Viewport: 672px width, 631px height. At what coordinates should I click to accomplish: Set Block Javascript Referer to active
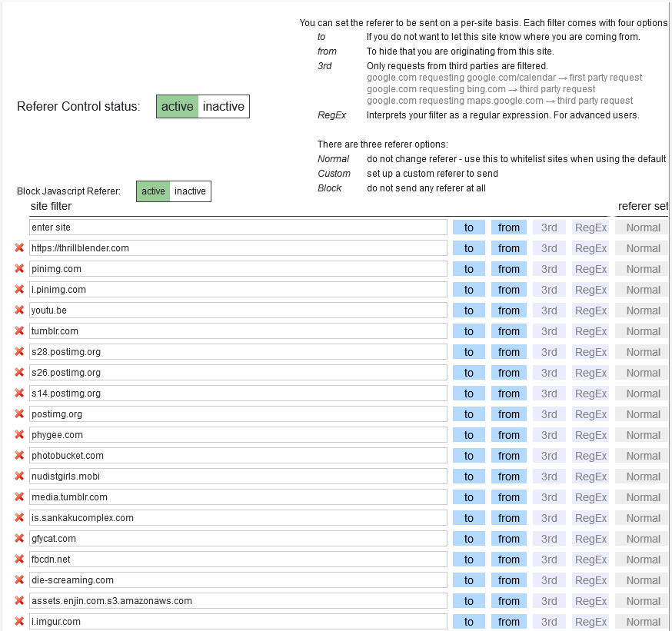153,191
